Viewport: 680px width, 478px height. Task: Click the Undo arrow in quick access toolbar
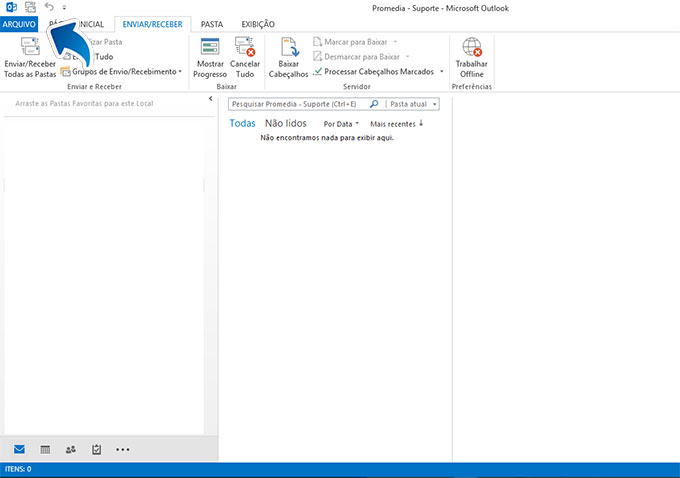pos(49,7)
